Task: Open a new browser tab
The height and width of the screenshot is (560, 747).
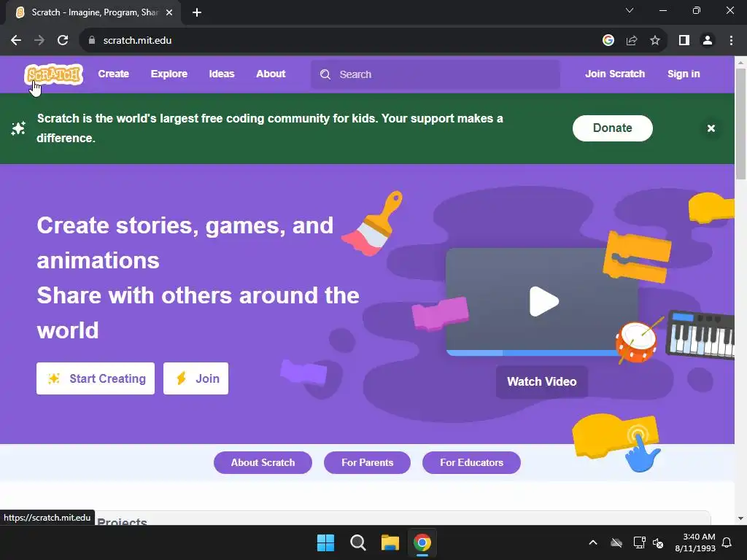Action: tap(197, 12)
